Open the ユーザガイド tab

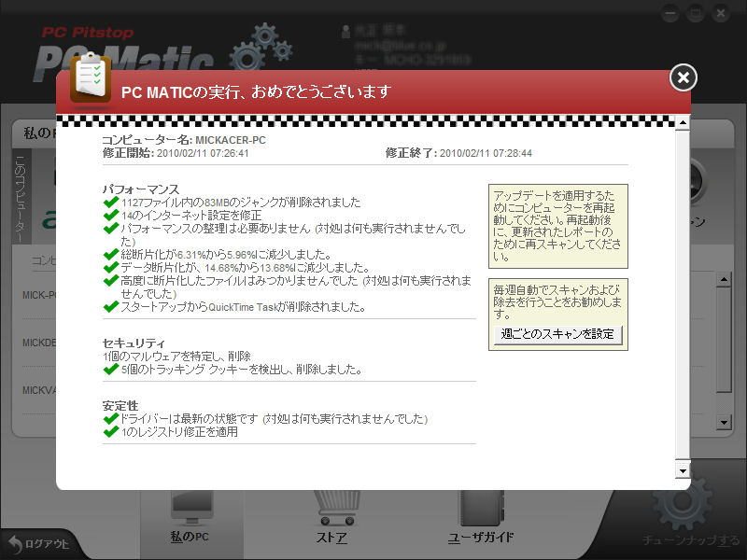[481, 538]
